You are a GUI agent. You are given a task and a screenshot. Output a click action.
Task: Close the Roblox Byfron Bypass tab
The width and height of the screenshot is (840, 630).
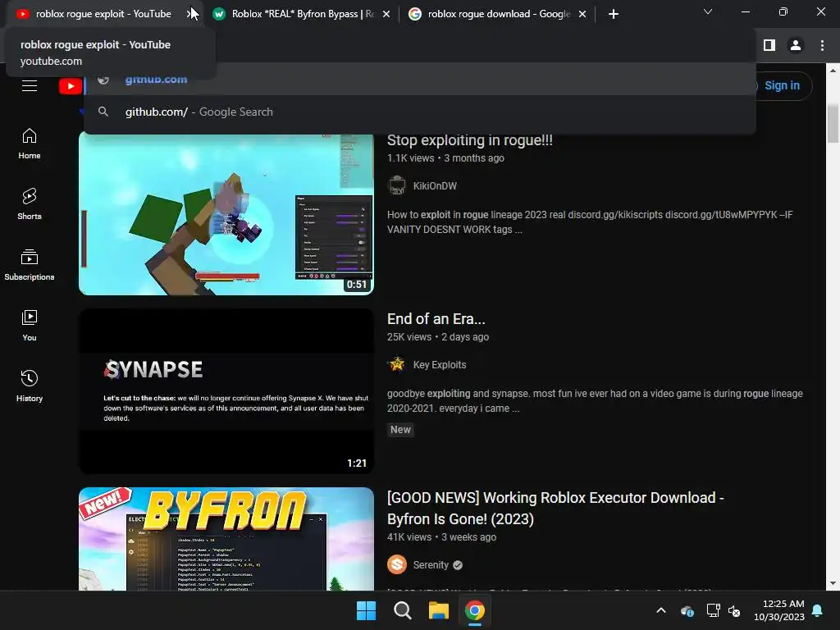coord(386,14)
